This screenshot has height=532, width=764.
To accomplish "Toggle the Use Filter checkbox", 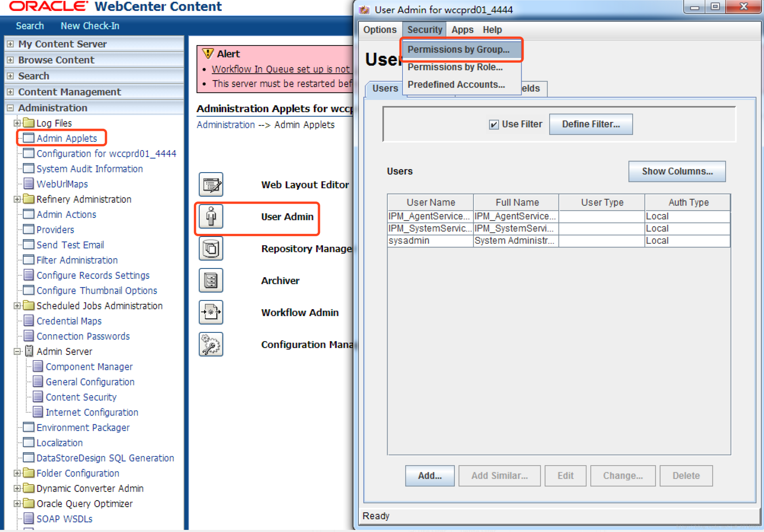I will coord(494,125).
